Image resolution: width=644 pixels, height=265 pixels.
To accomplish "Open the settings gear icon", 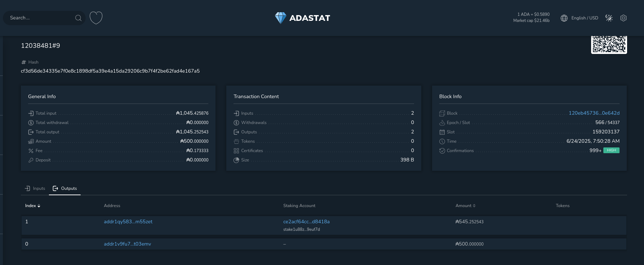I will [623, 18].
